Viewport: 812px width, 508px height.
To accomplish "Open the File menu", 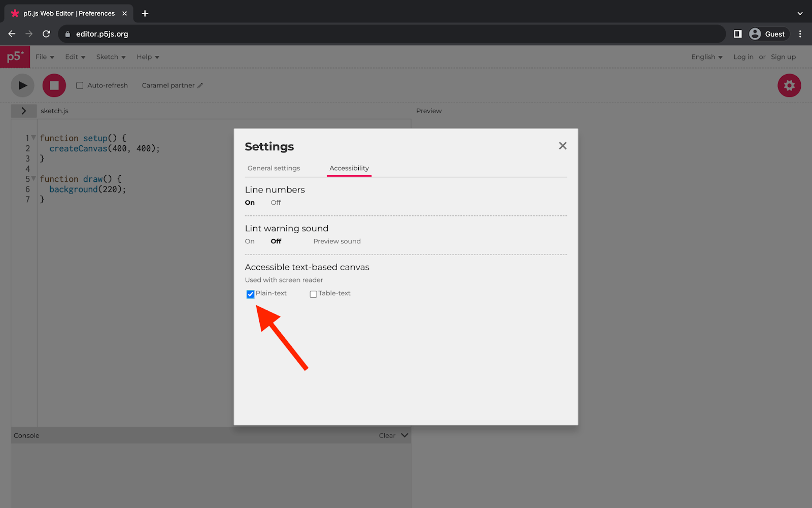I will 44,57.
